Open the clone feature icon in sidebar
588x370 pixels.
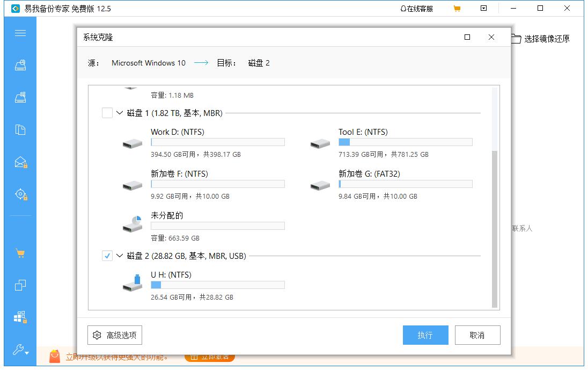[20, 285]
